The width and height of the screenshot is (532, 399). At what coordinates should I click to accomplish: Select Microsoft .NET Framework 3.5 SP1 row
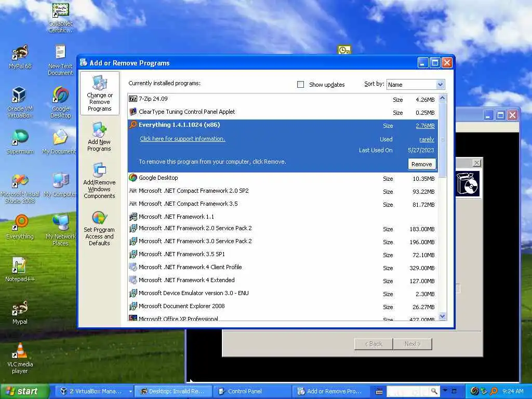pos(283,255)
